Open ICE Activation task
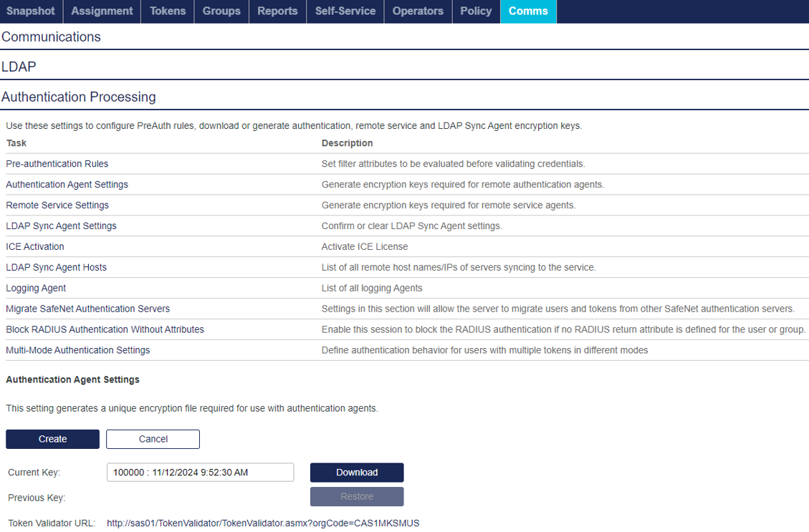The width and height of the screenshot is (809, 532). (35, 246)
